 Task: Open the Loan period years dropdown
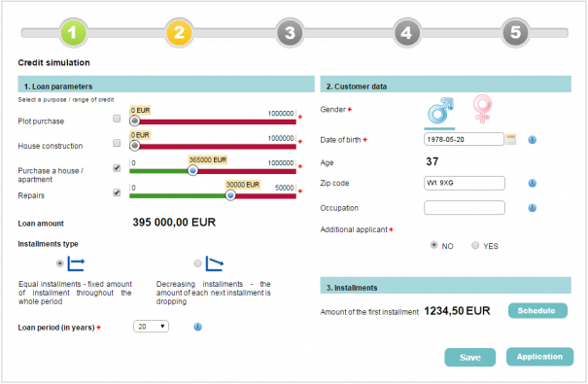pyautogui.click(x=151, y=327)
